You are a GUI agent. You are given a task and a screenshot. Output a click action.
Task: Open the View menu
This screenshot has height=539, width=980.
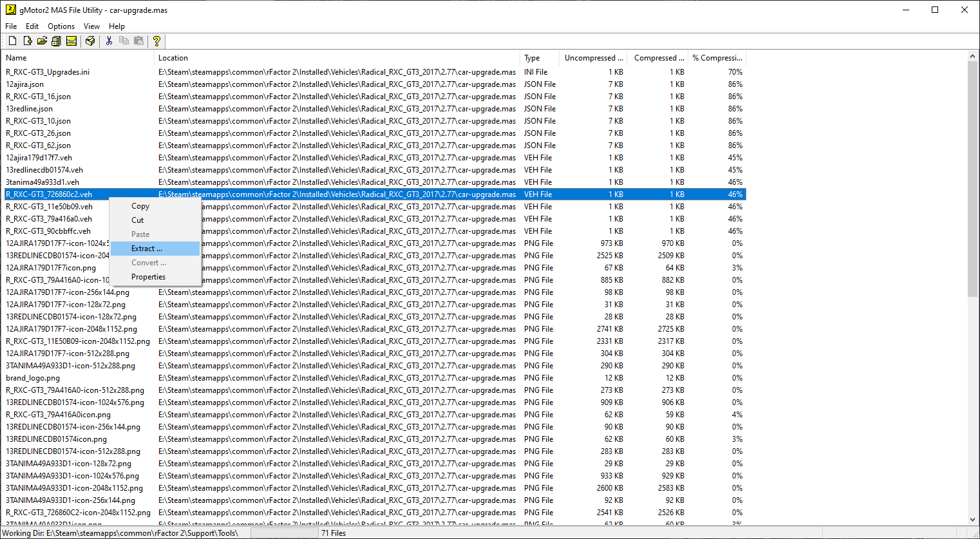point(91,26)
